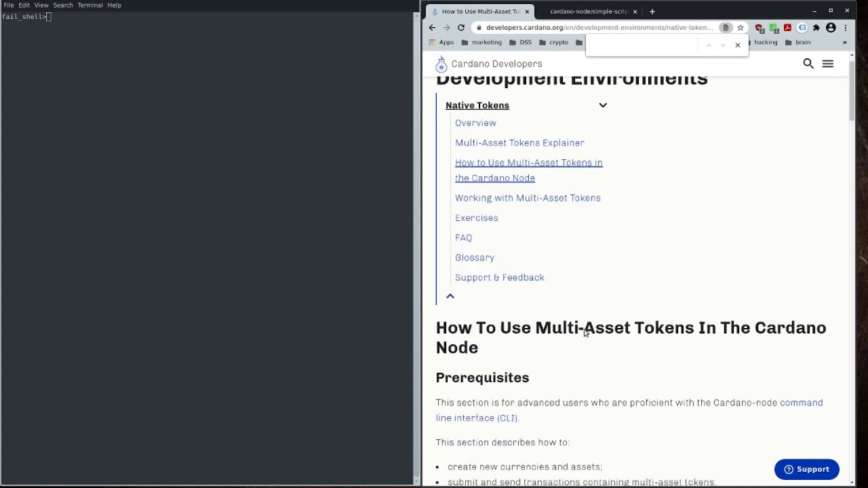
Task: Open the Terminal menu in terminal window
Action: tap(90, 5)
